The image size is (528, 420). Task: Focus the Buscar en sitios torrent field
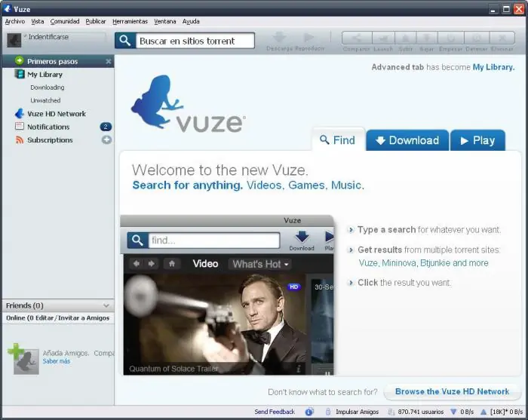(195, 41)
